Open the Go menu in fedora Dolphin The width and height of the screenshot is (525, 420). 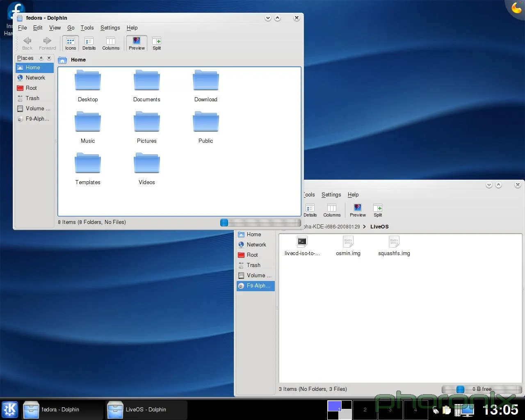click(x=71, y=28)
